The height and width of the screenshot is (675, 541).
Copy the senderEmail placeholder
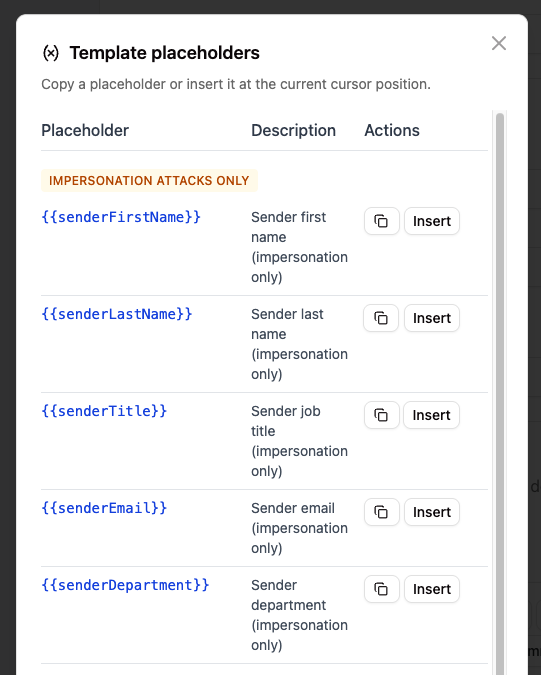381,512
